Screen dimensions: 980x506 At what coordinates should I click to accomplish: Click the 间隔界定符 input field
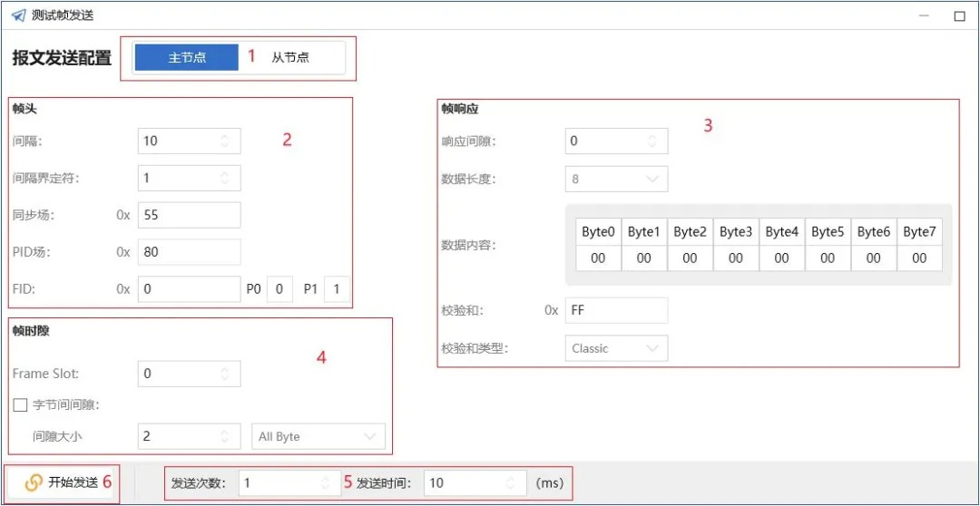pyautogui.click(x=189, y=178)
